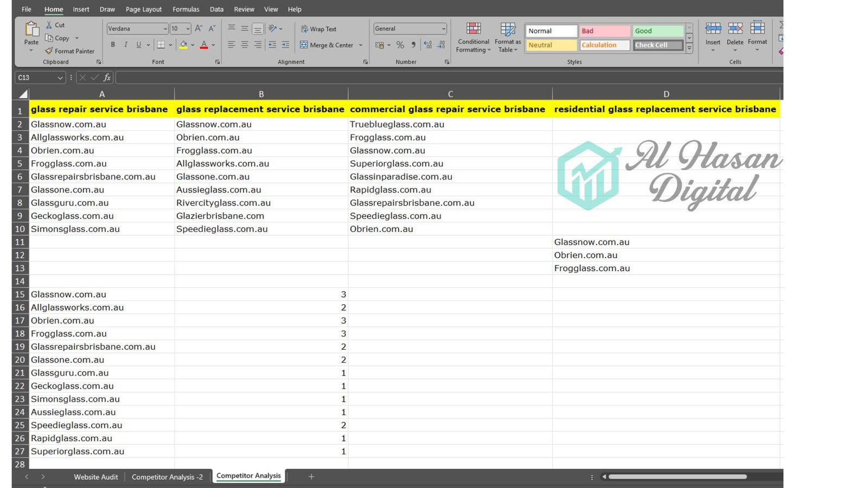
Task: Center text horizontally
Action: tap(245, 44)
